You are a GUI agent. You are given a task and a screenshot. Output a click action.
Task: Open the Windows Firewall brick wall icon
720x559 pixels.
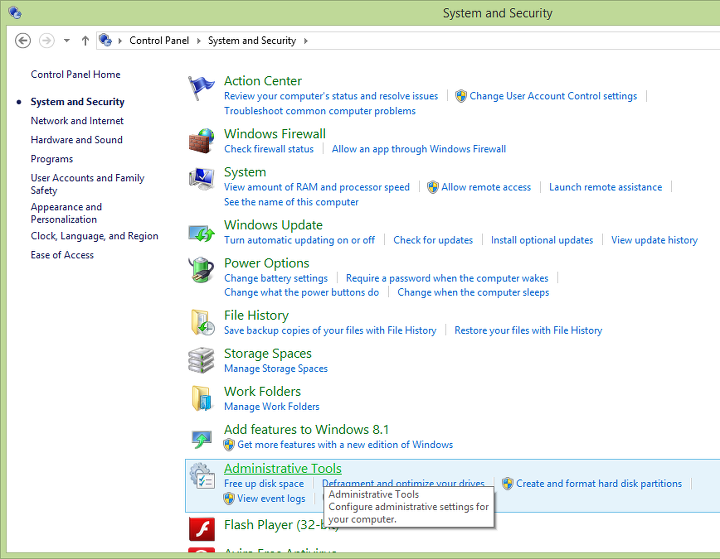pos(201,141)
